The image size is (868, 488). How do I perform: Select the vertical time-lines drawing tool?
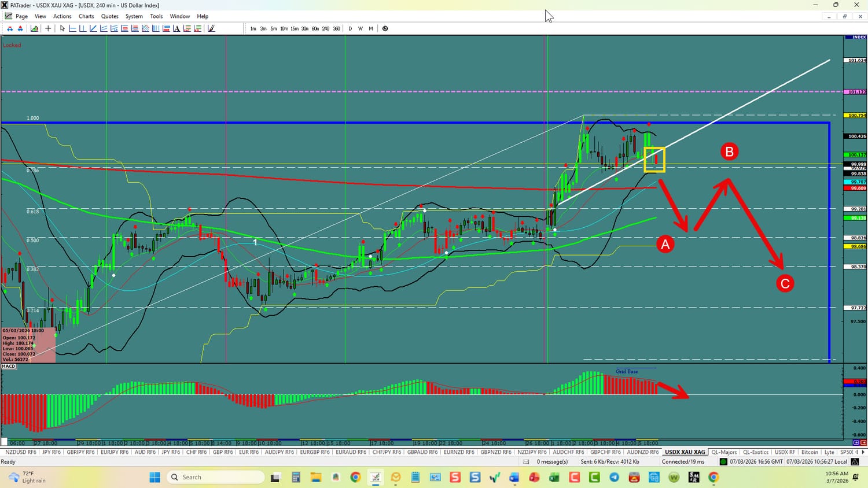coord(156,28)
